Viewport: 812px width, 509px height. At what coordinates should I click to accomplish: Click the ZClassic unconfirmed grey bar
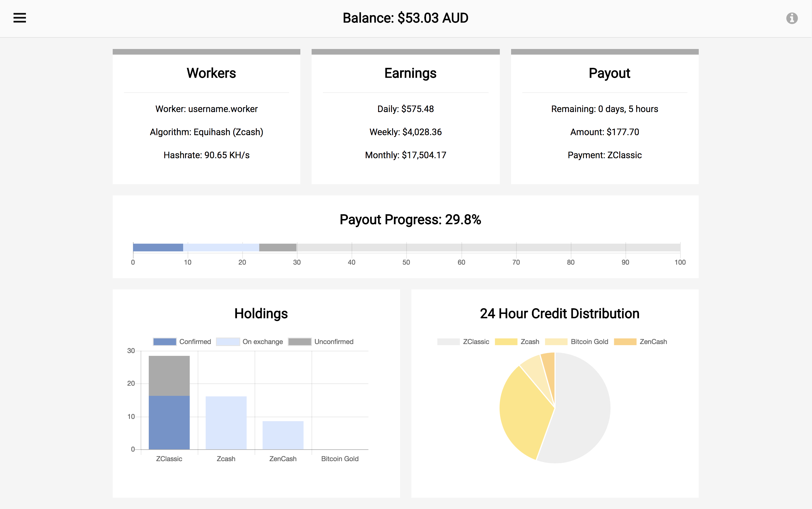coord(169,376)
